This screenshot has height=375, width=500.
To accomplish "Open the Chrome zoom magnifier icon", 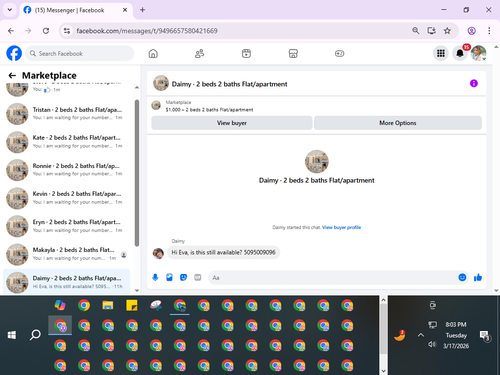I will [415, 31].
